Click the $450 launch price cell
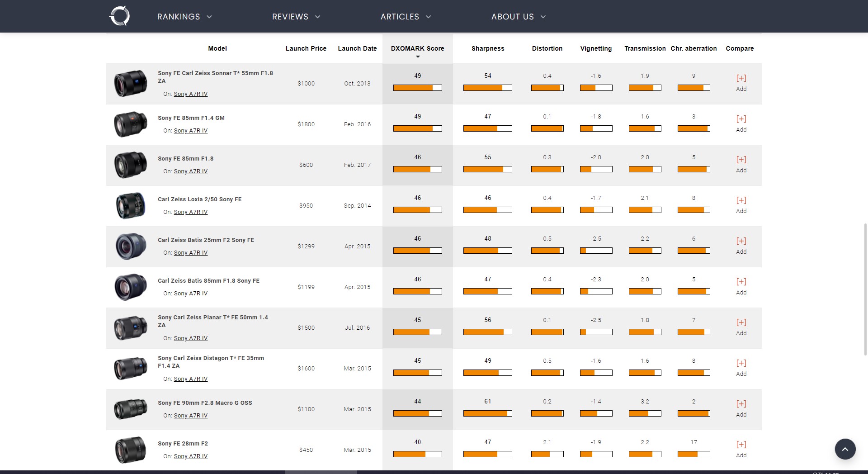868x474 pixels. [x=306, y=450]
